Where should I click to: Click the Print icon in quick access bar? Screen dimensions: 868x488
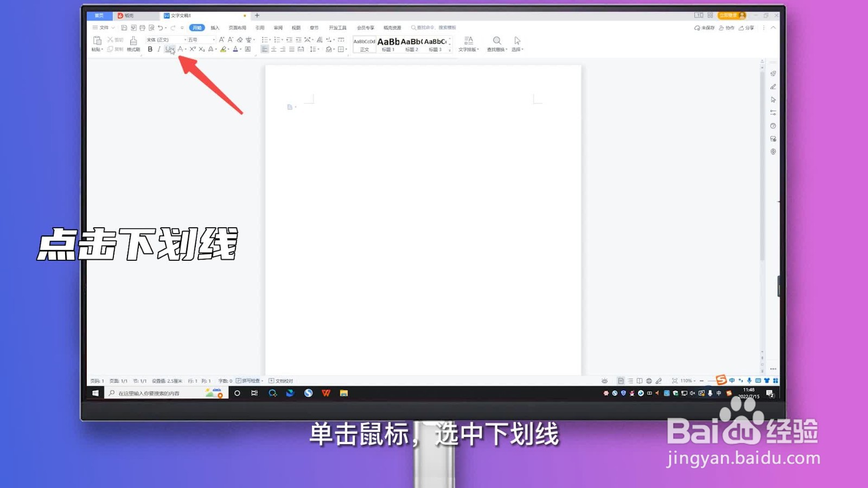pyautogui.click(x=142, y=28)
